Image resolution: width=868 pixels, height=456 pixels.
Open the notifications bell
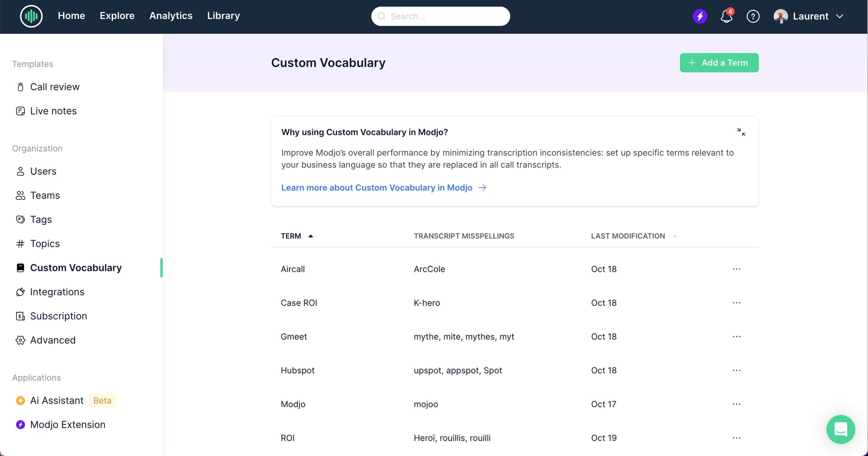[726, 16]
